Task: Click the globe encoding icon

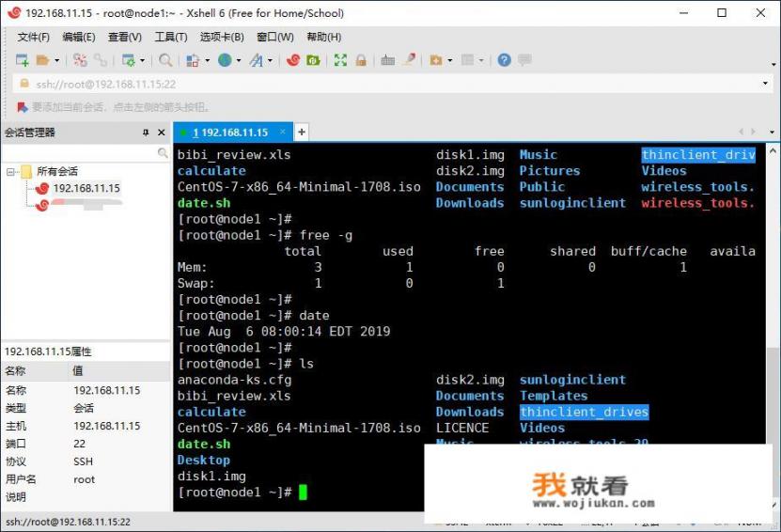Action: click(225, 60)
